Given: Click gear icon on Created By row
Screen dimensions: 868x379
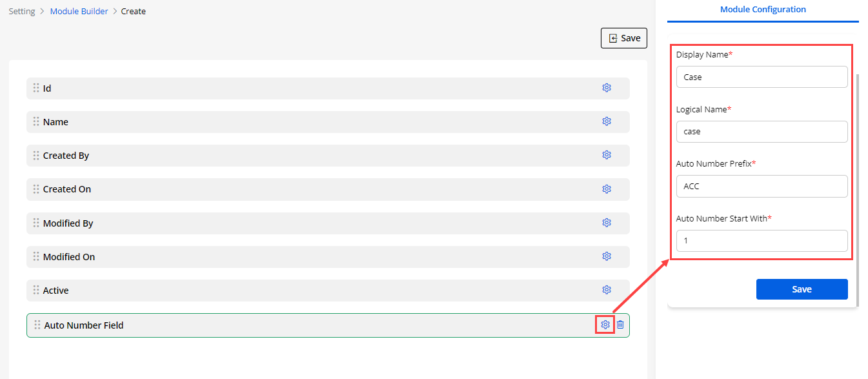Looking at the screenshot, I should [x=607, y=155].
